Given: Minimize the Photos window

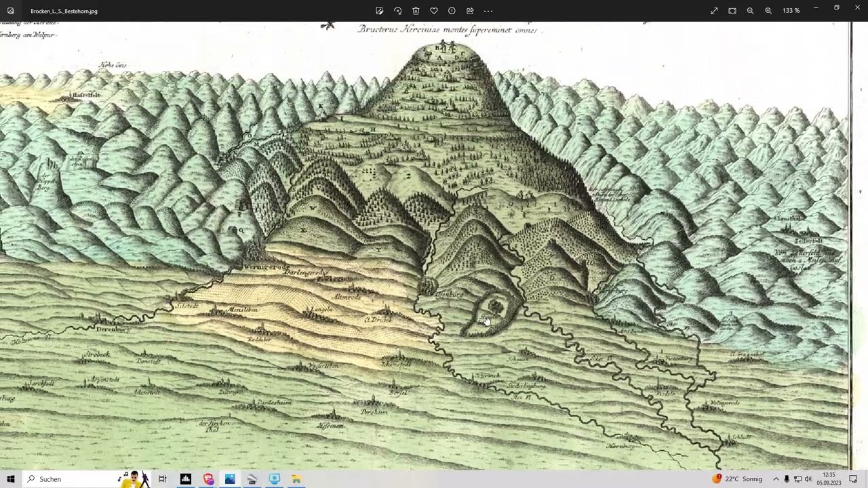Looking at the screenshot, I should tap(816, 7).
